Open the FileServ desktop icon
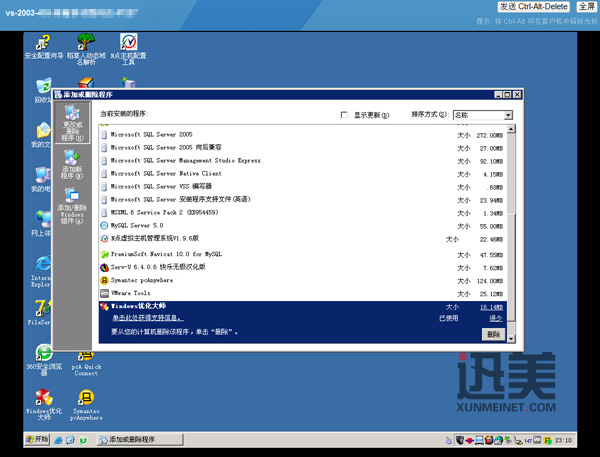Screen dimensions: 600x457 (40, 312)
